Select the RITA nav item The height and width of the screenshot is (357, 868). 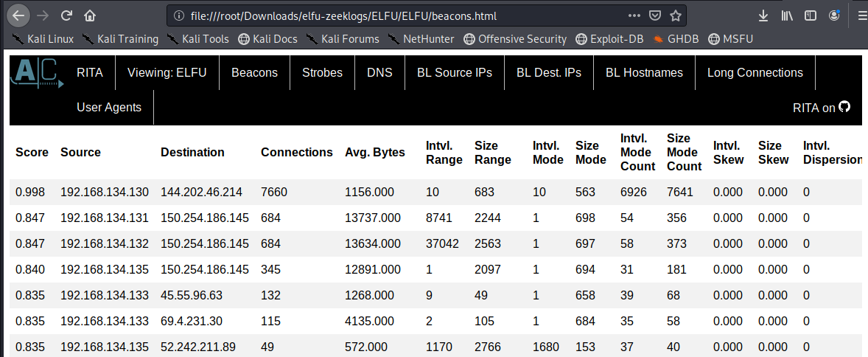tap(90, 72)
